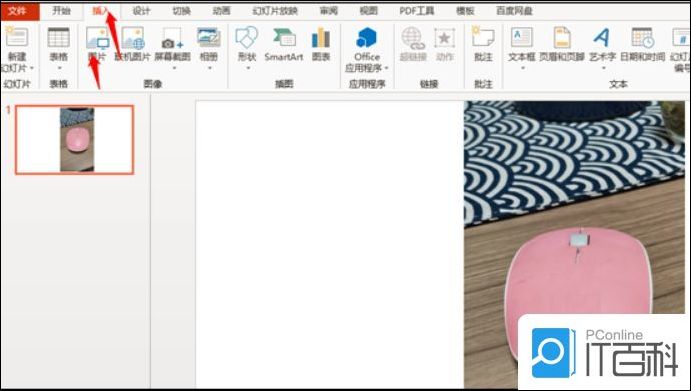Click the 屏幕截图 screenshot icon
This screenshot has height=391, width=691.
pyautogui.click(x=172, y=38)
